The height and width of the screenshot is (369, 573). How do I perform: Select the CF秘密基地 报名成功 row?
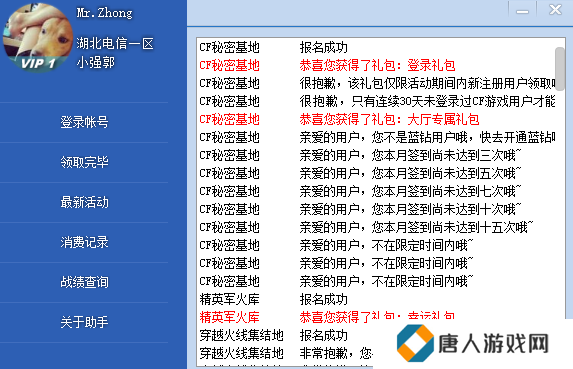coord(377,47)
